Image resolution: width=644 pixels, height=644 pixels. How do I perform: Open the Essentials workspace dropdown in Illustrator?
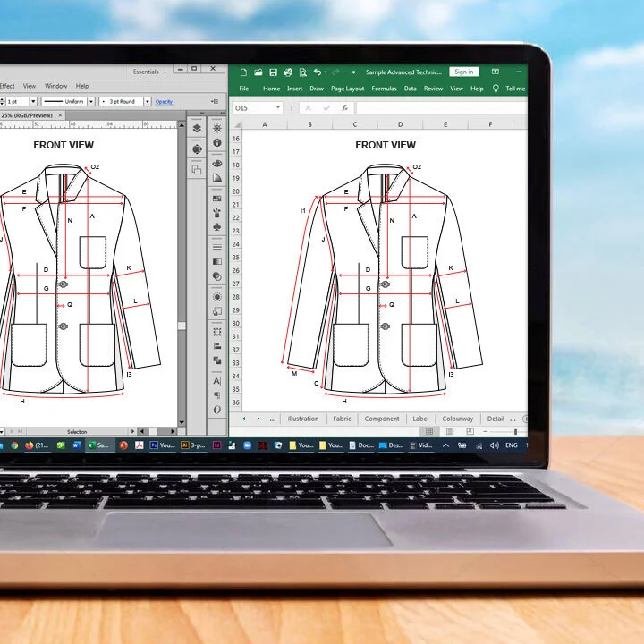[149, 72]
